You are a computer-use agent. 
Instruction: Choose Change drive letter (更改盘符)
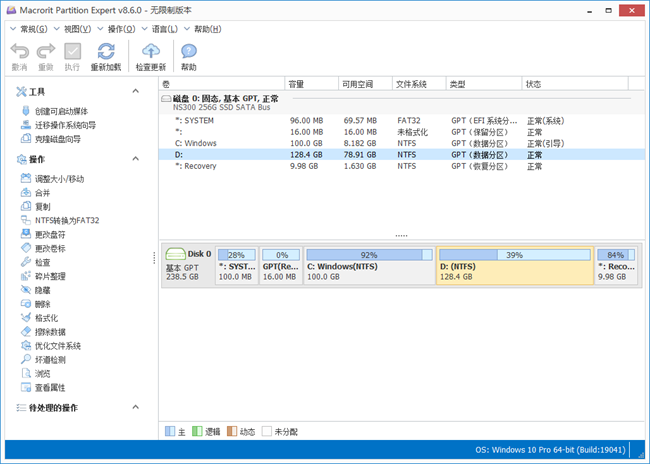(44, 235)
